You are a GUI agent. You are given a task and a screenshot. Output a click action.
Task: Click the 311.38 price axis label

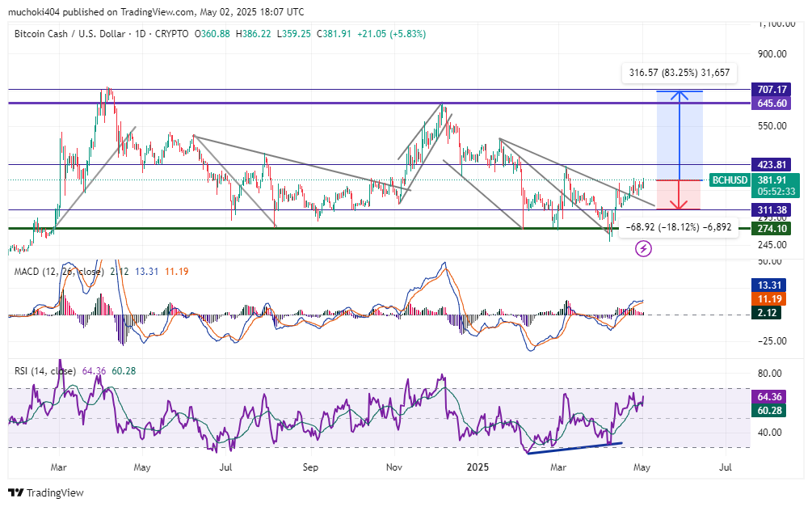pos(767,209)
